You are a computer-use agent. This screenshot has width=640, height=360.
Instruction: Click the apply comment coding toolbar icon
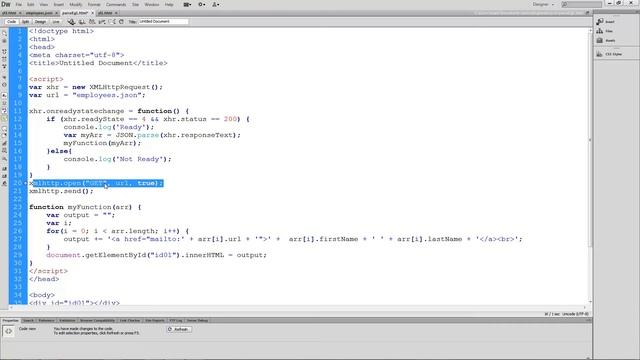click(4, 129)
